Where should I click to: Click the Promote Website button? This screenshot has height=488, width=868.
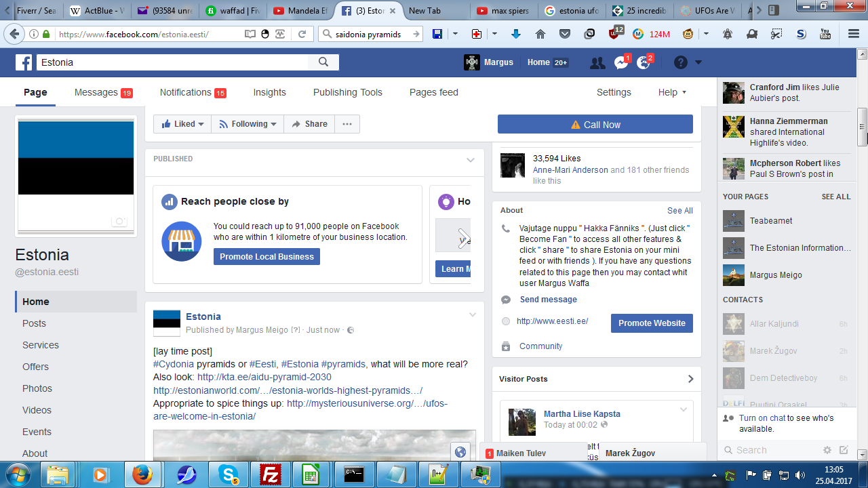[x=652, y=323]
